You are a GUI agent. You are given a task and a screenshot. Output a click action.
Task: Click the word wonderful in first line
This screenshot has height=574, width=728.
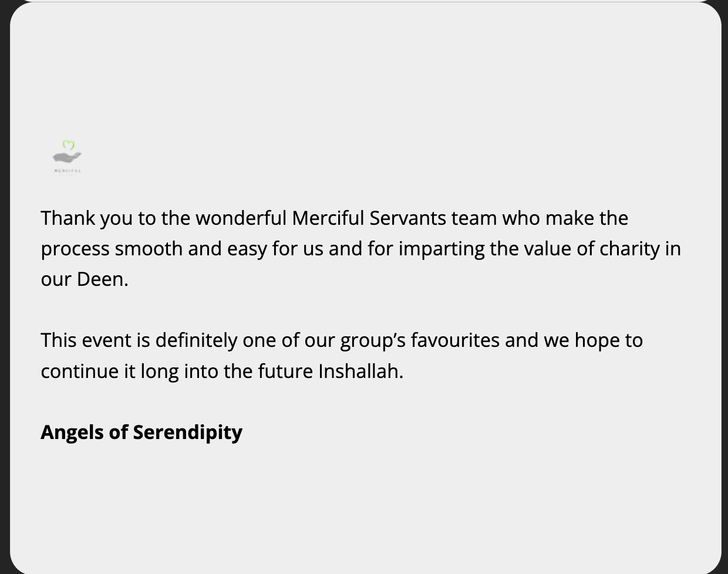pyautogui.click(x=241, y=218)
